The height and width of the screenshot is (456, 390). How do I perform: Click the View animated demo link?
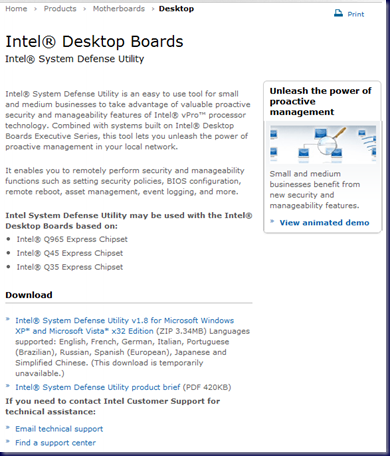pyautogui.click(x=324, y=223)
